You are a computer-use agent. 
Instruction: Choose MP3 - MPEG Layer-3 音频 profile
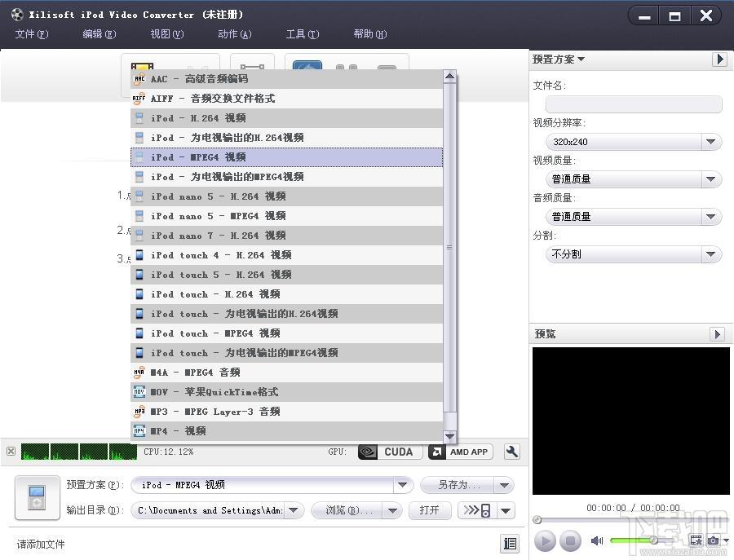click(286, 412)
